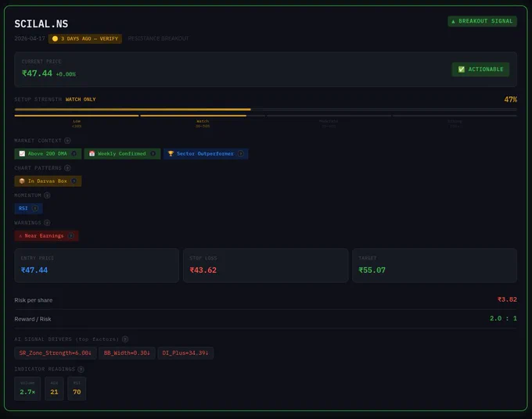Click the +0.00% price change
Image resolution: width=532 pixels, height=419 pixels.
click(66, 74)
